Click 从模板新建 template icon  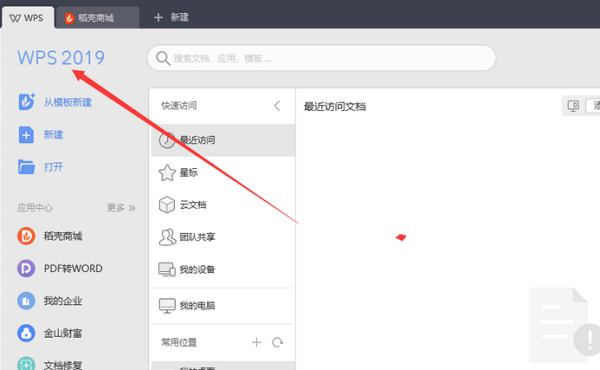(26, 102)
